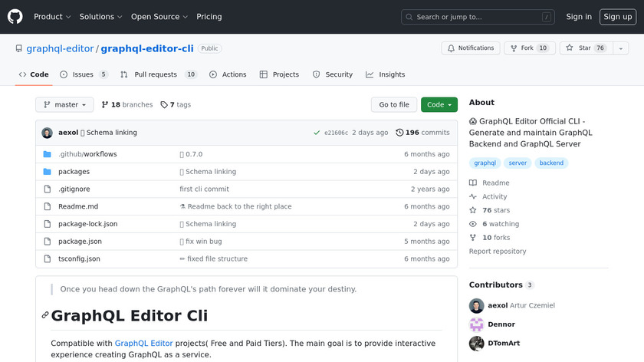Open contributor DTomArt profile

point(504,343)
